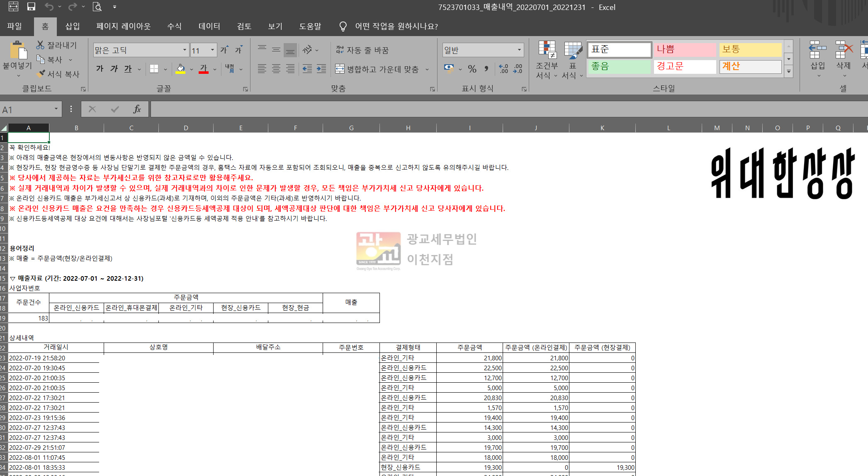Click the Save icon in quick access toolbar
The width and height of the screenshot is (868, 476).
pos(31,7)
